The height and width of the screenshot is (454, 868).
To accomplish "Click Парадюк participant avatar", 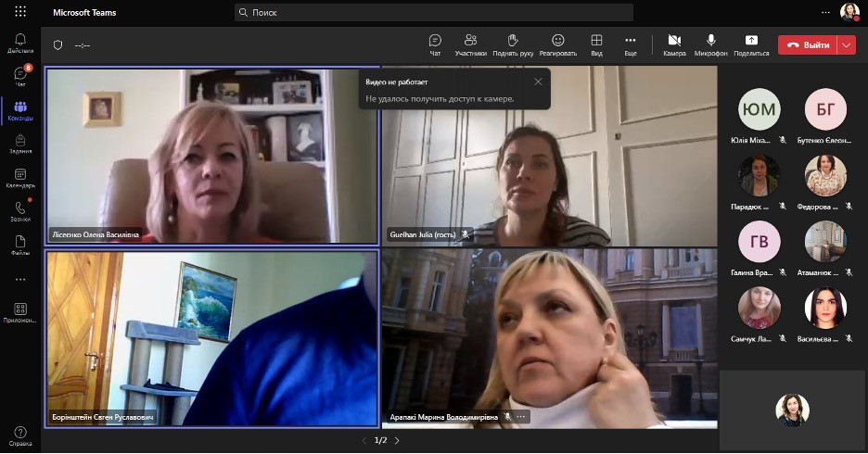I will (x=759, y=175).
